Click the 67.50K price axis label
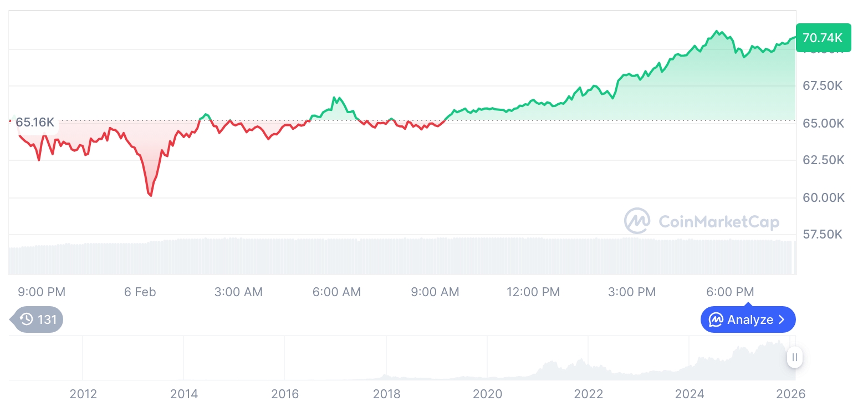 point(823,86)
